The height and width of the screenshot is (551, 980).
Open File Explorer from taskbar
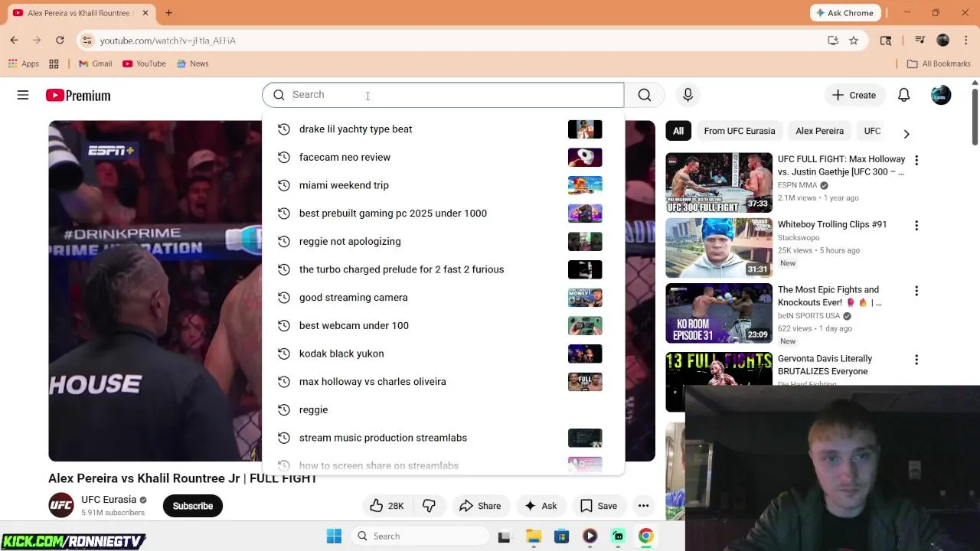534,536
